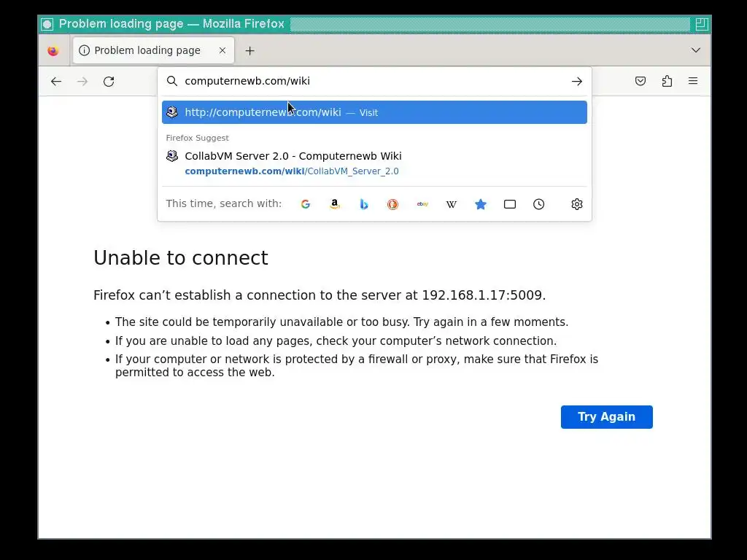Go back using the back arrow
The height and width of the screenshot is (560, 747).
(x=56, y=82)
